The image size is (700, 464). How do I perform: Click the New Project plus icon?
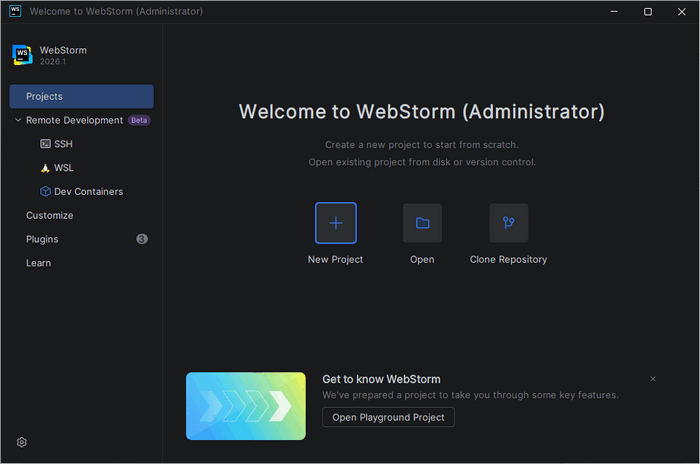[336, 223]
